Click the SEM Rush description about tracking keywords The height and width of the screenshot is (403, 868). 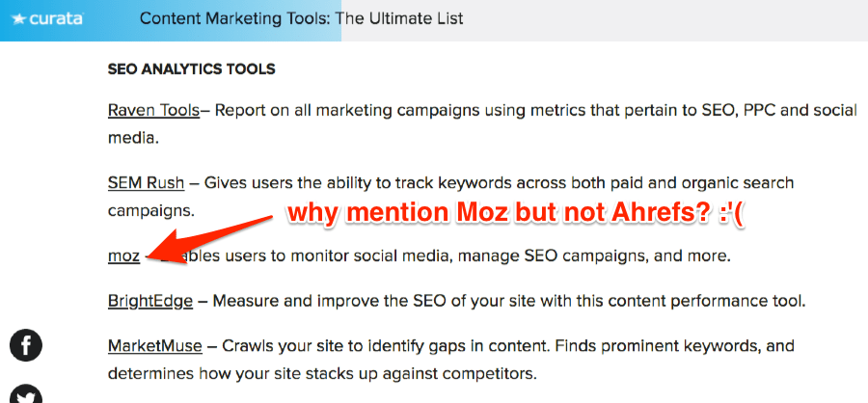click(450, 197)
